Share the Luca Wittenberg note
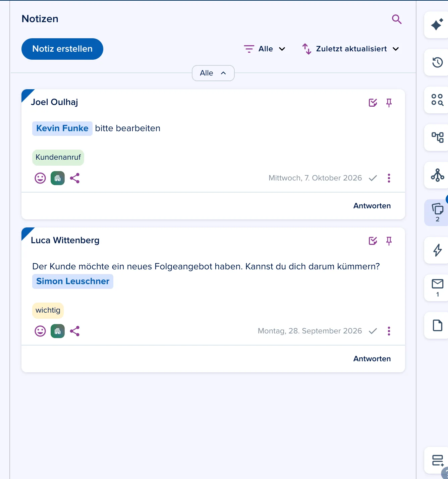 tap(75, 331)
